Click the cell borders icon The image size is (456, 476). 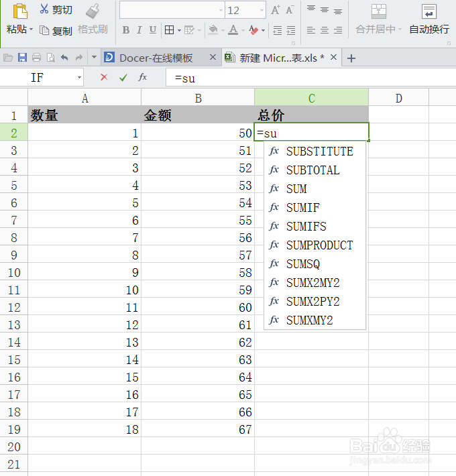pyautogui.click(x=169, y=30)
